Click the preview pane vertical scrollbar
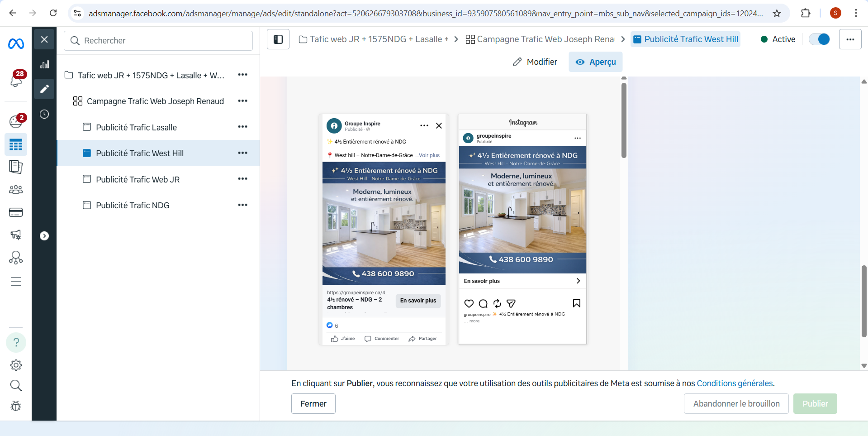 click(624, 120)
